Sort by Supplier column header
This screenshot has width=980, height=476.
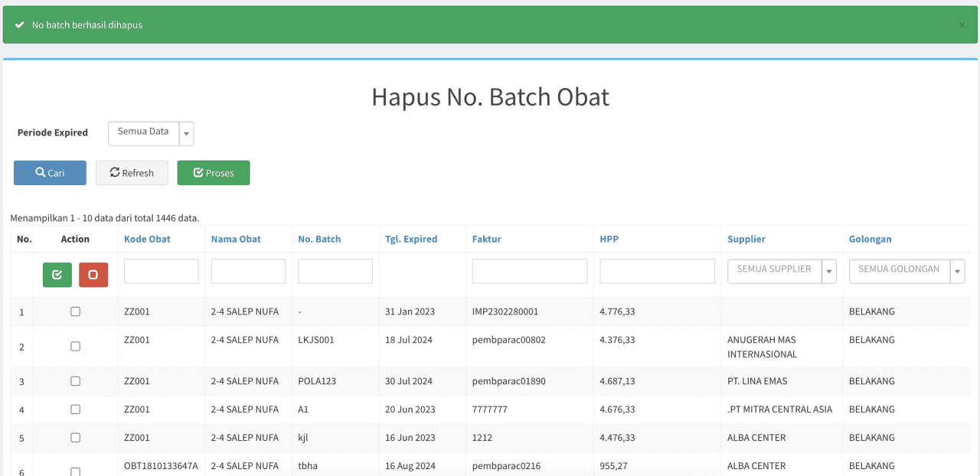[746, 239]
